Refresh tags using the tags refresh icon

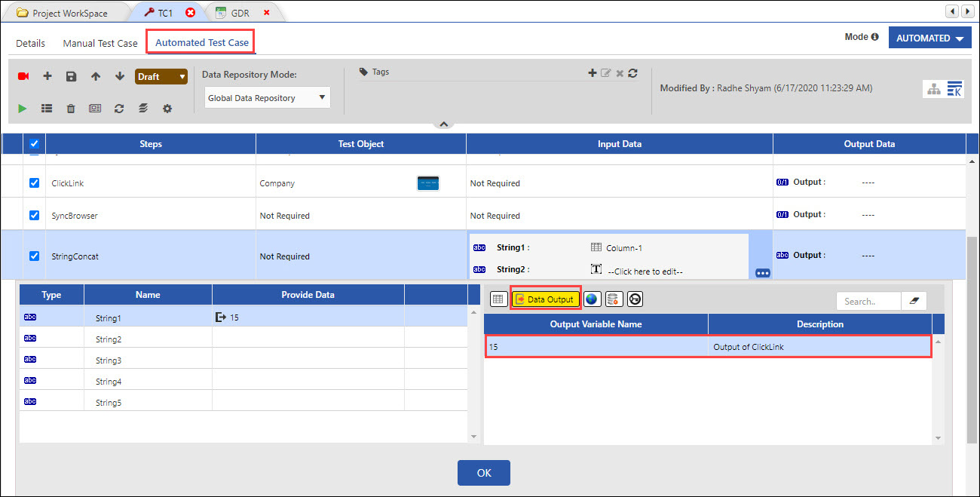pos(632,73)
